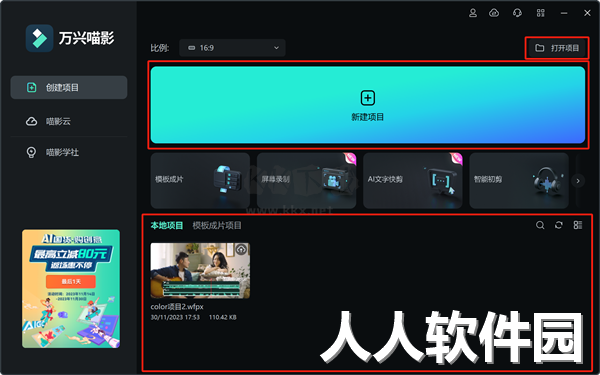This screenshot has width=600, height=375.
Task: Switch to the 模板成片项目 tab
Action: [217, 225]
